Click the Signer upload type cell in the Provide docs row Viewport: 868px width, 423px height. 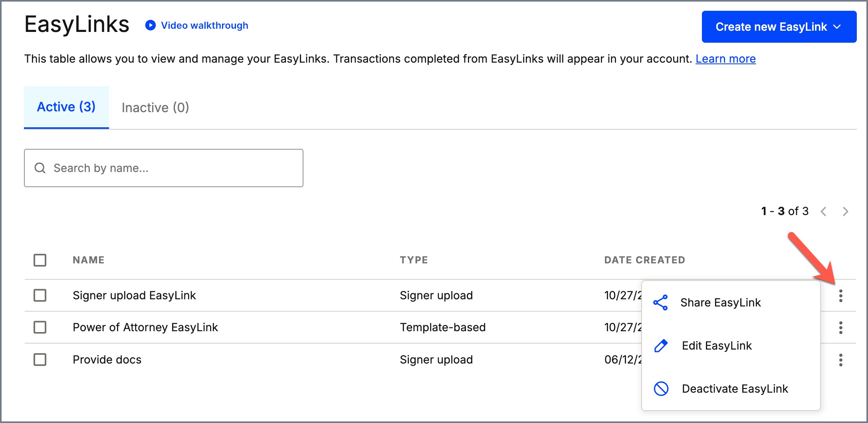pos(436,360)
